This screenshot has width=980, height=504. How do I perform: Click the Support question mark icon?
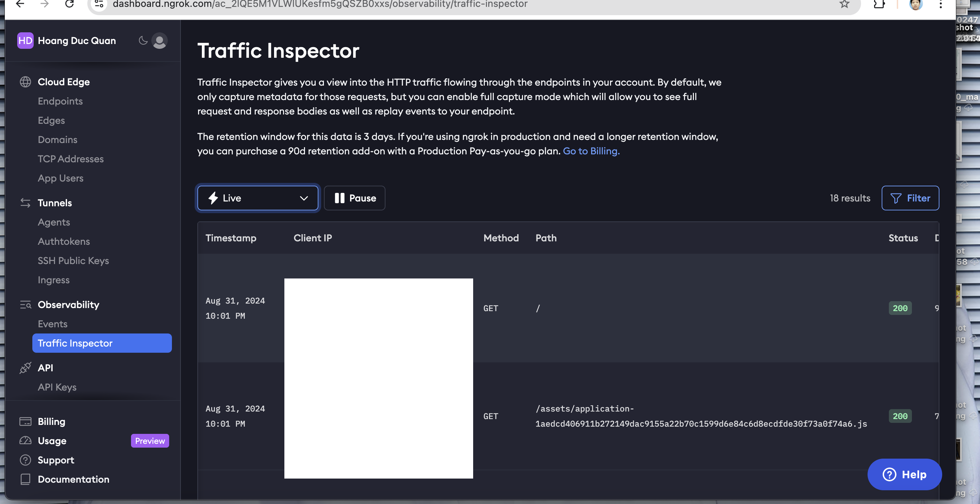pyautogui.click(x=25, y=460)
